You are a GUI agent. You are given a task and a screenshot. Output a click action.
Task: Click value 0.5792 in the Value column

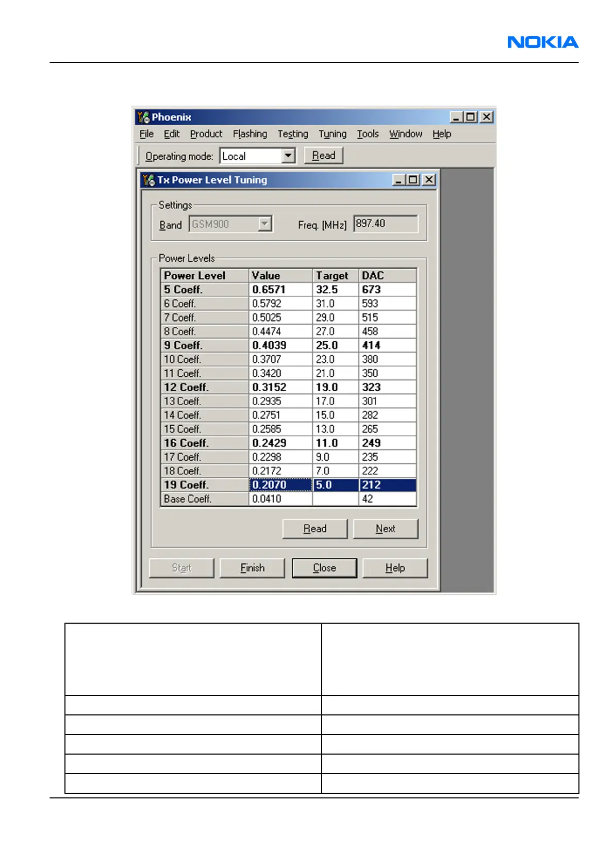[x=281, y=304]
